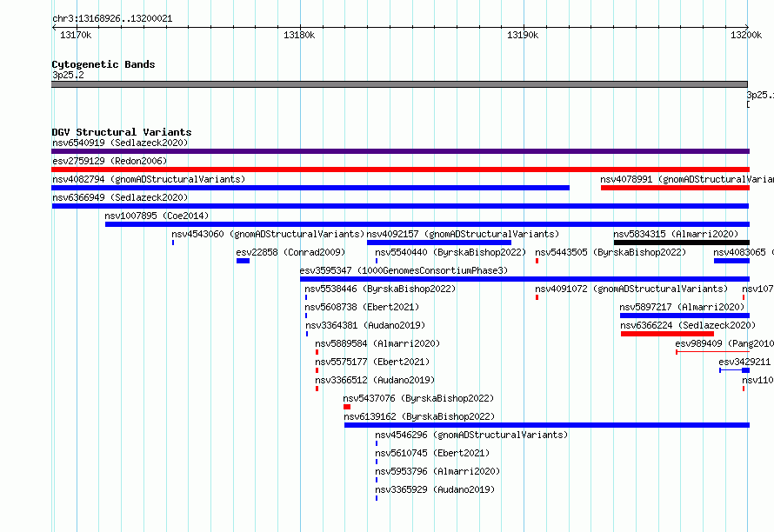
Task: Open the nsv5889584 (Almarri2020) label
Action: coord(377,343)
